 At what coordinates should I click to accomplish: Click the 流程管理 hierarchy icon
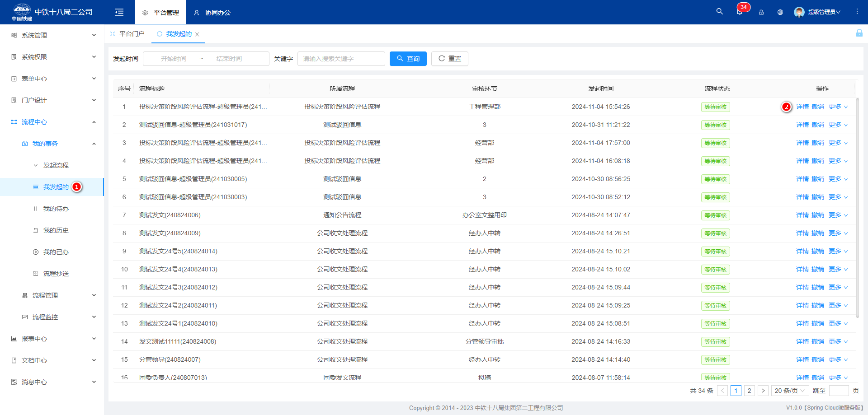coord(25,295)
